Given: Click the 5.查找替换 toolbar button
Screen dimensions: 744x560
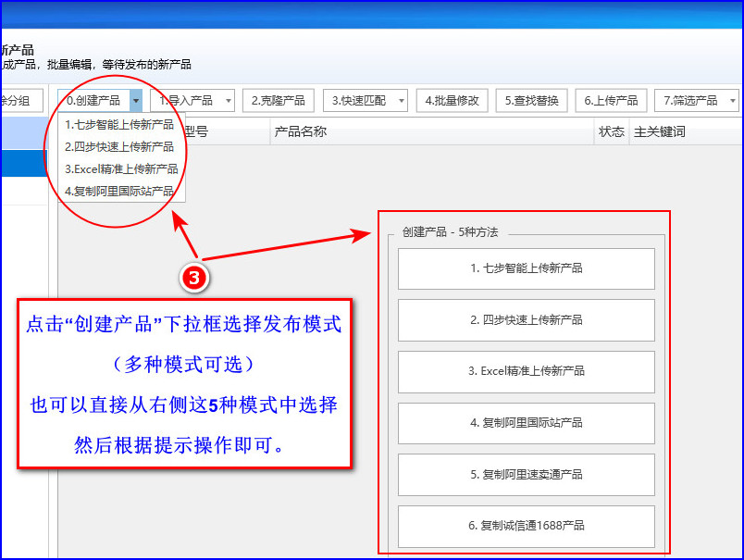Looking at the screenshot, I should 531,101.
